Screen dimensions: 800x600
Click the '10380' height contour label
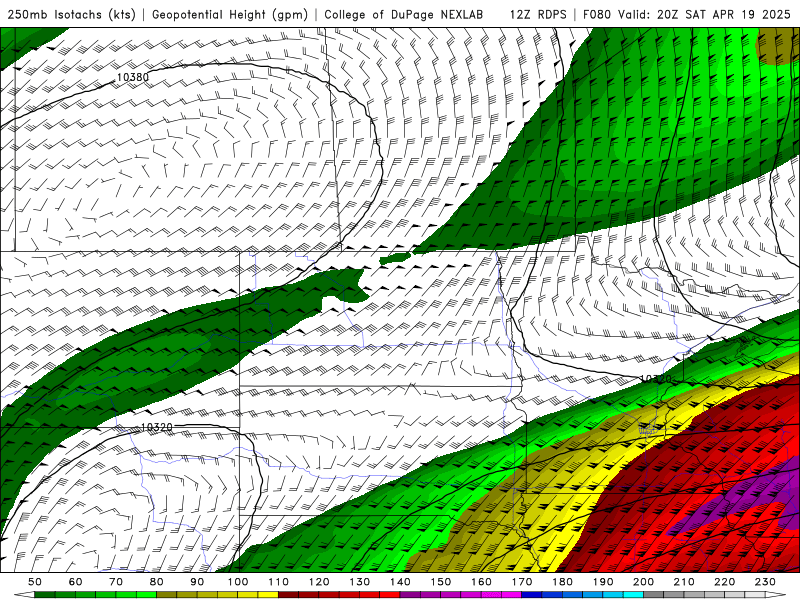tap(133, 77)
